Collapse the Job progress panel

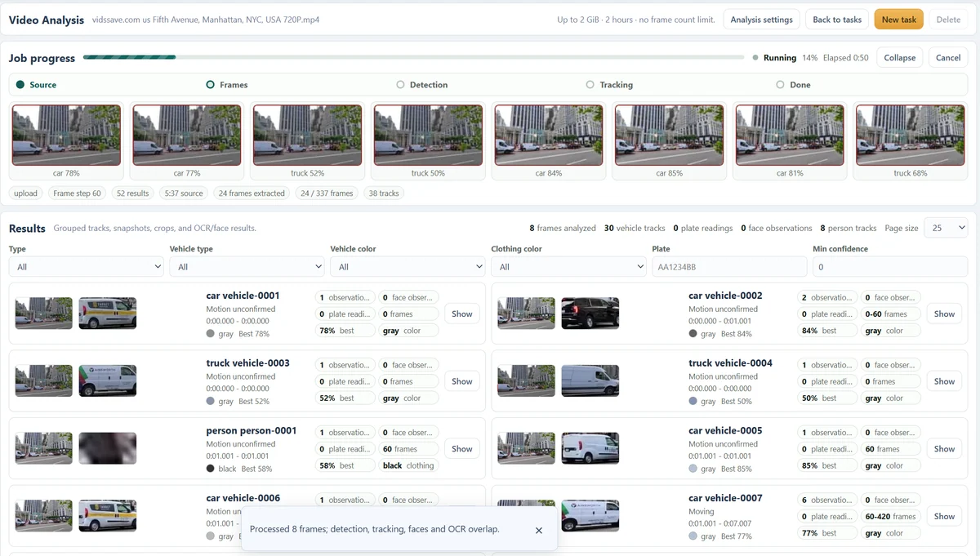pos(899,58)
